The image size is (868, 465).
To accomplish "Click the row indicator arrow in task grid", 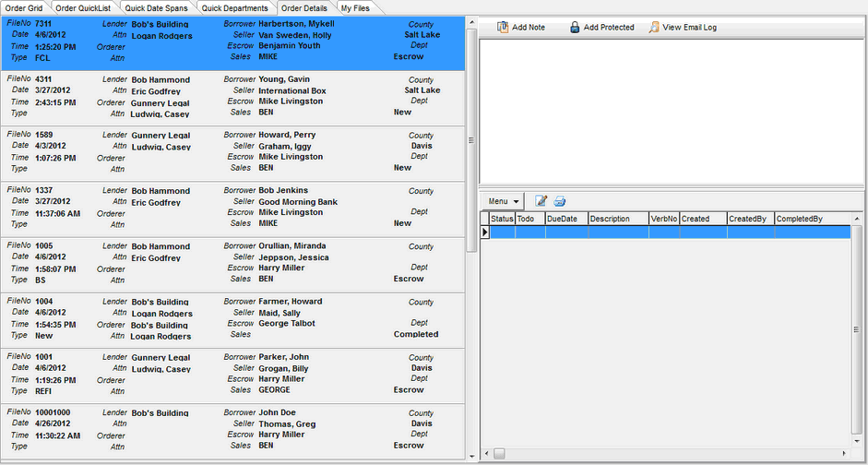I will [x=484, y=232].
